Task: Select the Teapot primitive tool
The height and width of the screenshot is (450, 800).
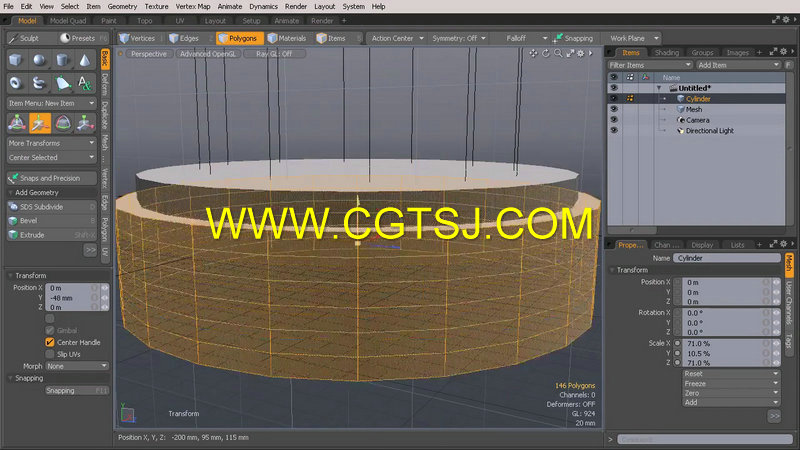Action: click(39, 83)
